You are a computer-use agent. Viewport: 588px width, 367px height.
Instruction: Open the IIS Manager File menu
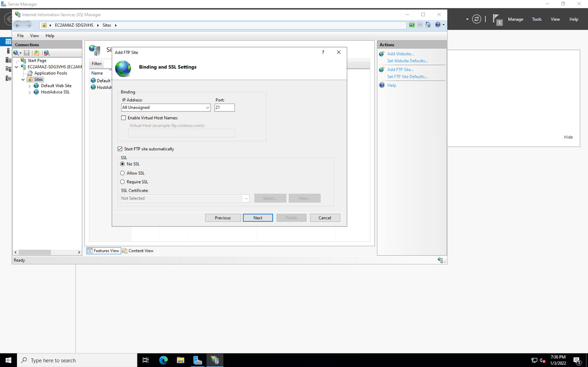pyautogui.click(x=20, y=36)
